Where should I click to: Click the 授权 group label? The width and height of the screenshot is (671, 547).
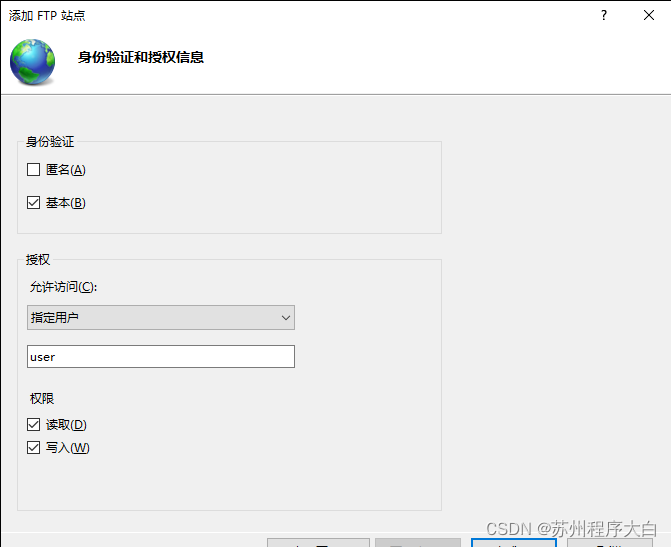pos(38,259)
